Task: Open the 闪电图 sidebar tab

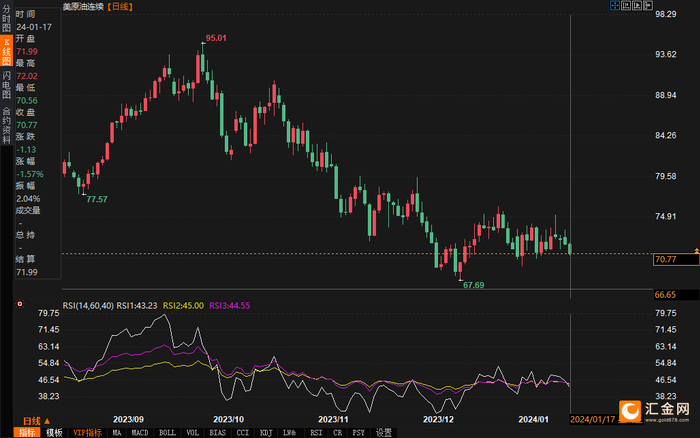Action: click(x=6, y=84)
